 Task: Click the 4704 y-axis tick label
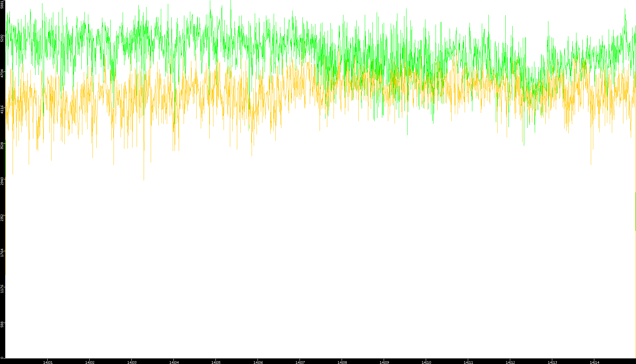pos(2,73)
